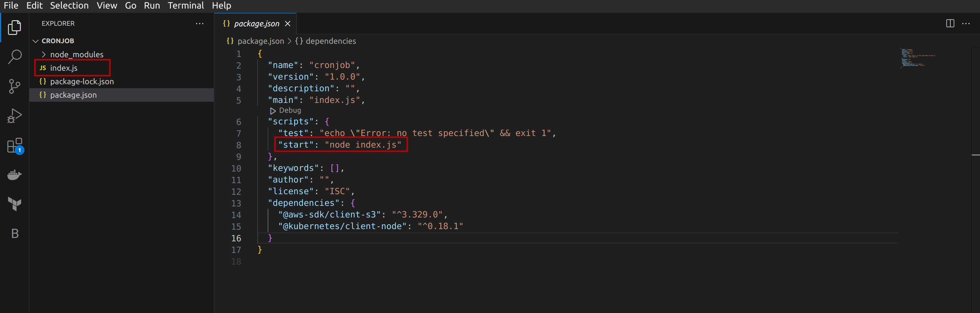Open the Terminal menu
This screenshot has width=980, height=313.
[x=186, y=6]
